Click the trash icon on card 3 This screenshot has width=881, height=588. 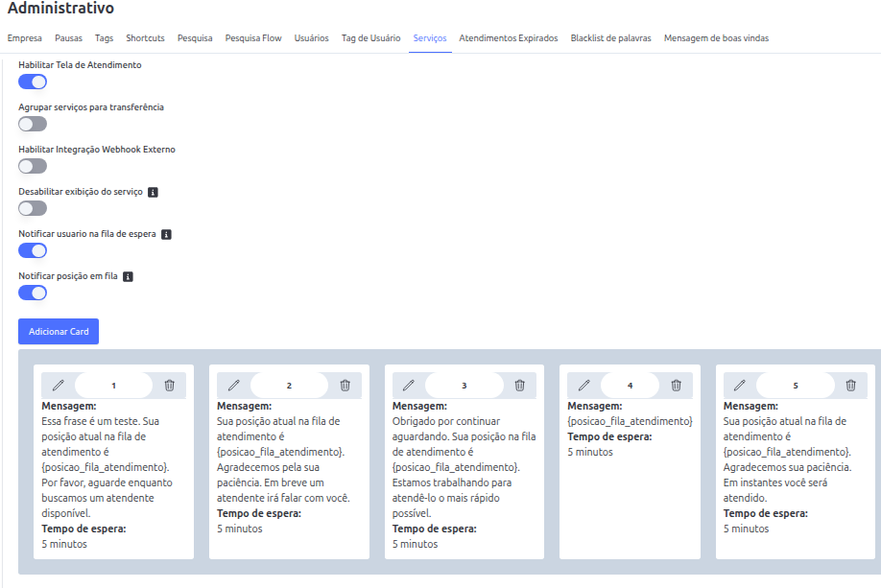tap(520, 386)
